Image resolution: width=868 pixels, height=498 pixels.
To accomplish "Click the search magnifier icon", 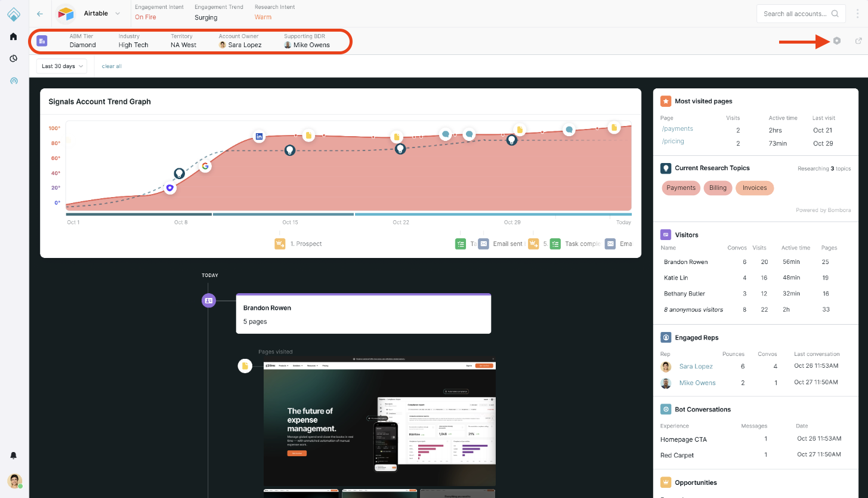I will coord(835,13).
